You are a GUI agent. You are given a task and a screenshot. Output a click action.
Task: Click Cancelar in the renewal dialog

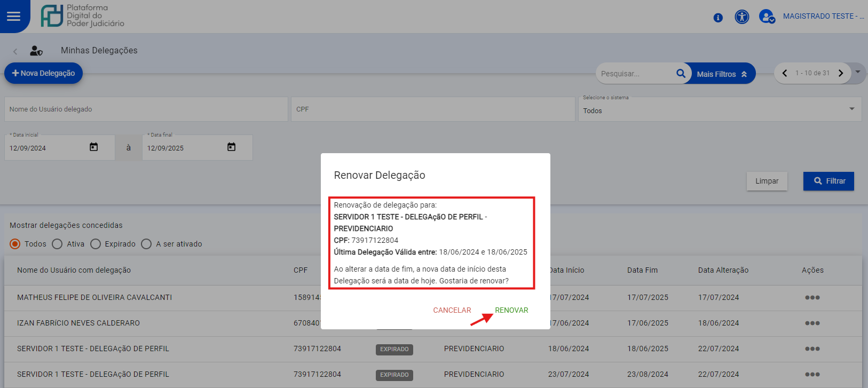click(452, 310)
